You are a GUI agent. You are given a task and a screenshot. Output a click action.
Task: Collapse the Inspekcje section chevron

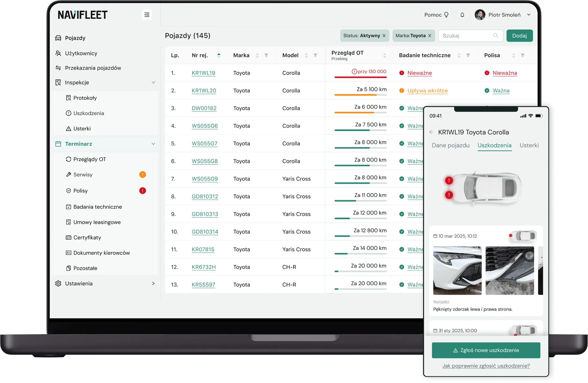pos(153,82)
